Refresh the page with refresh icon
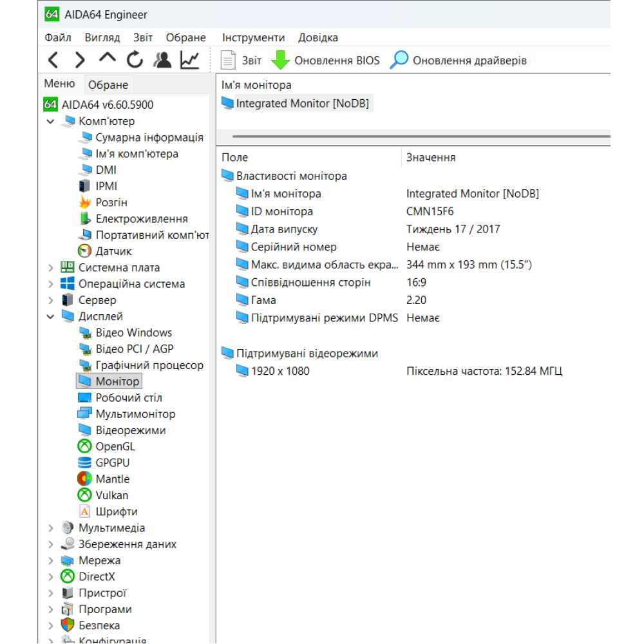The width and height of the screenshot is (644, 644). point(135,60)
